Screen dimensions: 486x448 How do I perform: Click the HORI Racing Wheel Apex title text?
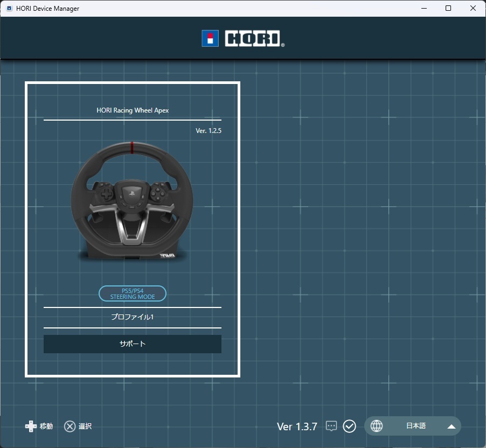pos(132,110)
